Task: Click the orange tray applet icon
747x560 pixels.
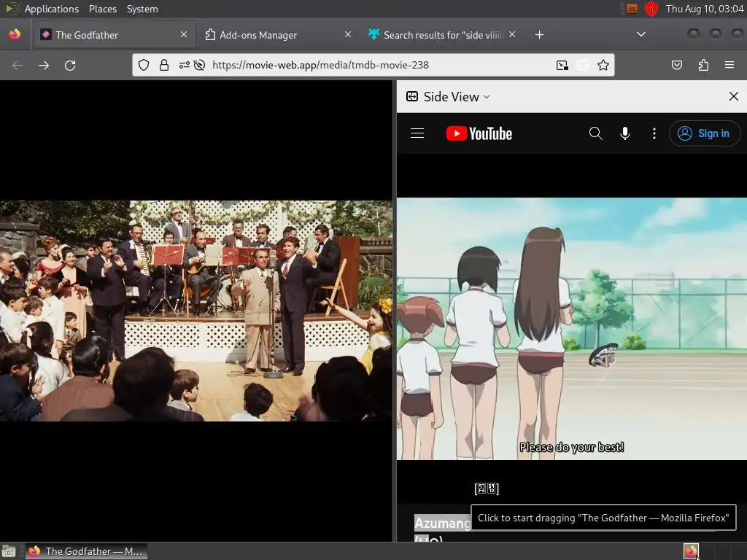Action: point(632,9)
